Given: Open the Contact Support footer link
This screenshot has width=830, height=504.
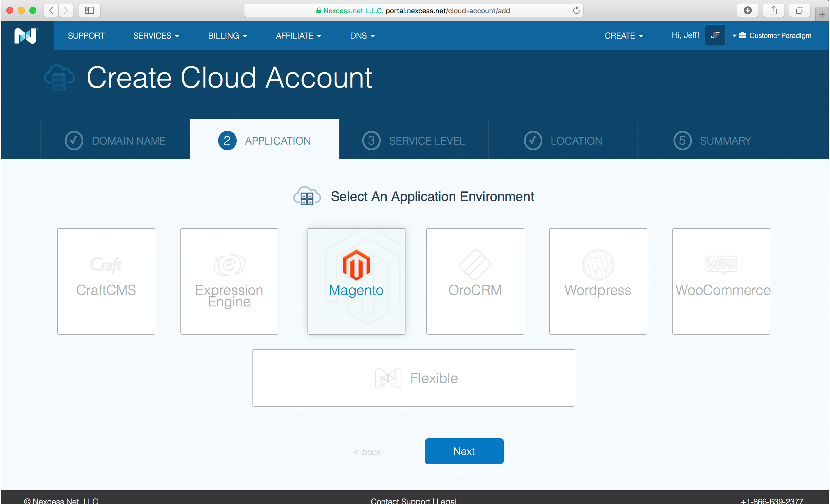Looking at the screenshot, I should coord(400,500).
